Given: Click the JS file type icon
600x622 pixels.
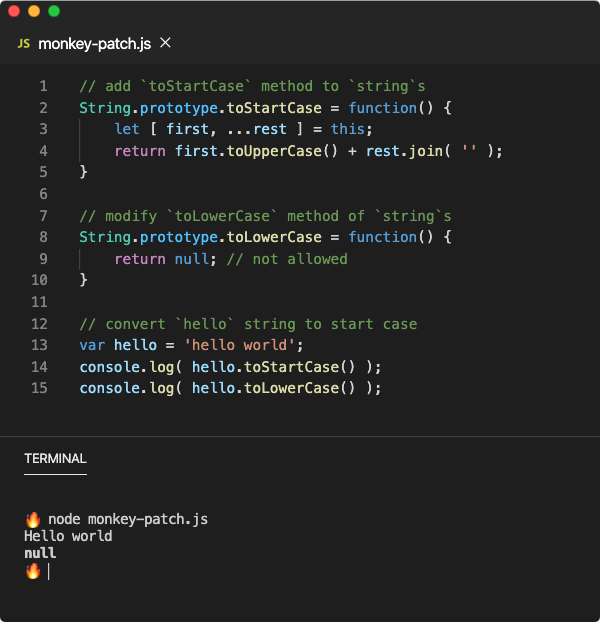Looking at the screenshot, I should pos(24,44).
